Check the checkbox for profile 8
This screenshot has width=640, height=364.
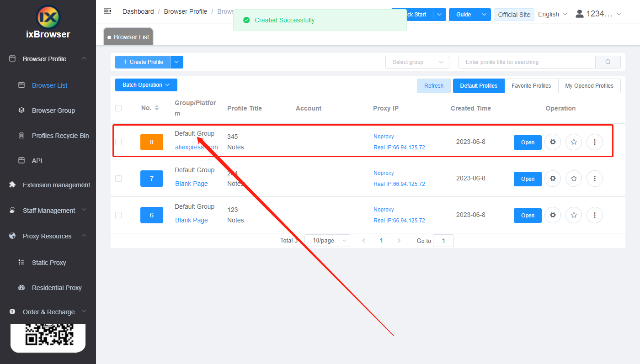(x=118, y=142)
